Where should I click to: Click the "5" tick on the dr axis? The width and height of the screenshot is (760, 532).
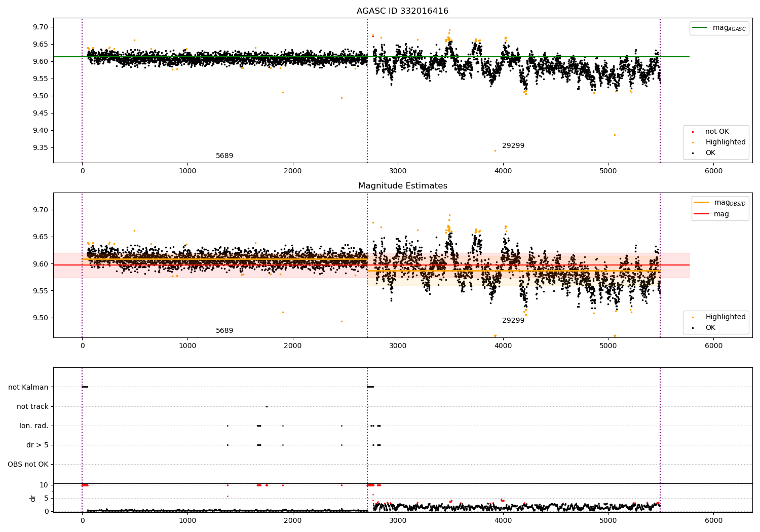[x=46, y=498]
